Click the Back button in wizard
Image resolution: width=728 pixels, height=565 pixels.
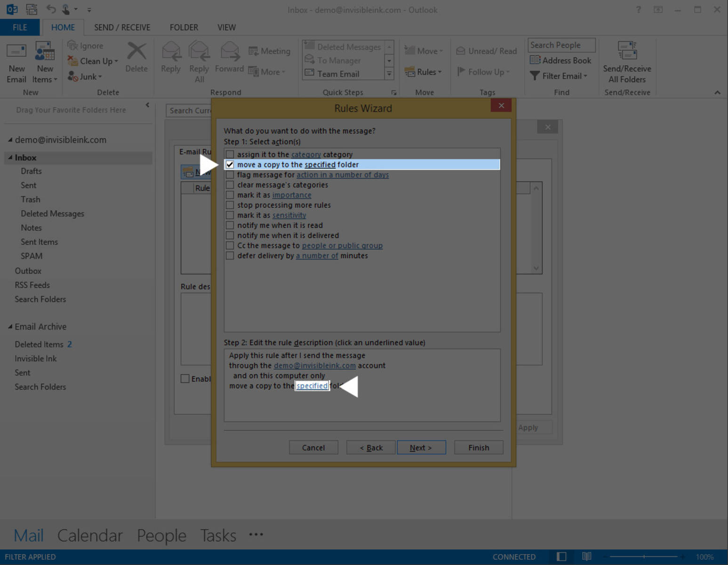point(371,447)
